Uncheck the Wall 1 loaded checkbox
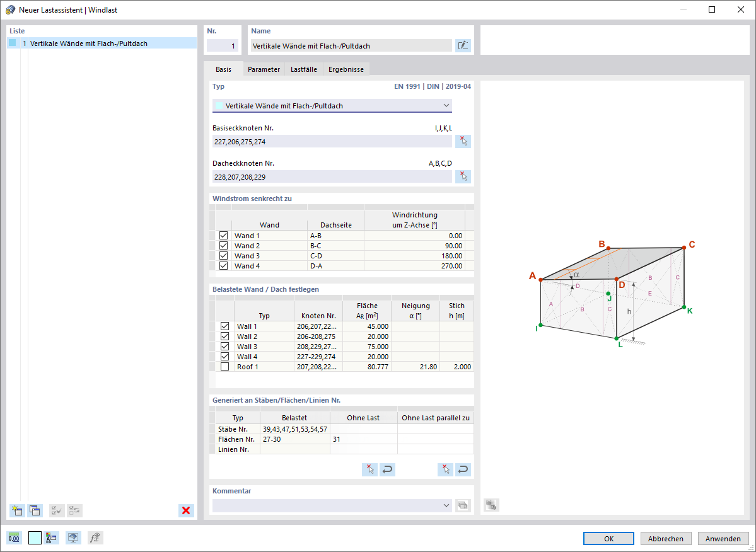 point(224,326)
